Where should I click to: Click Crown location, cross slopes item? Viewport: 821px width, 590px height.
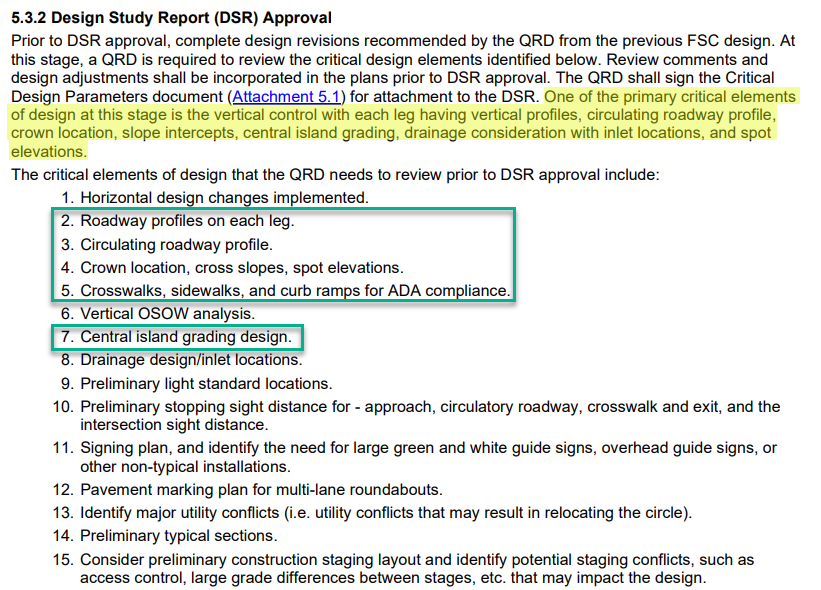pos(241,267)
